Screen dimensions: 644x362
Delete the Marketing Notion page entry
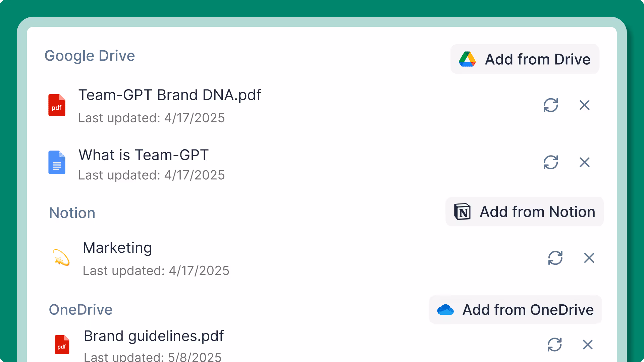tap(589, 258)
